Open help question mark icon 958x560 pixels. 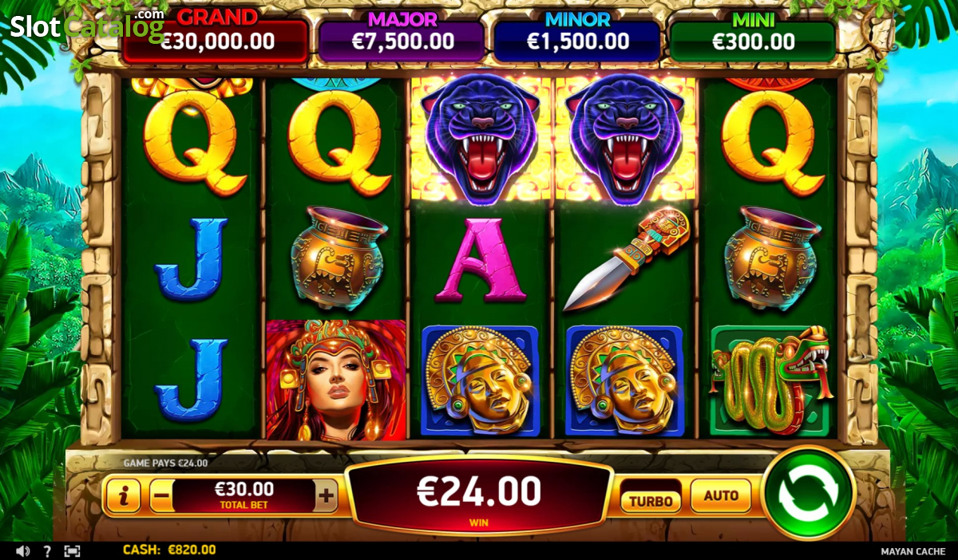(47, 550)
